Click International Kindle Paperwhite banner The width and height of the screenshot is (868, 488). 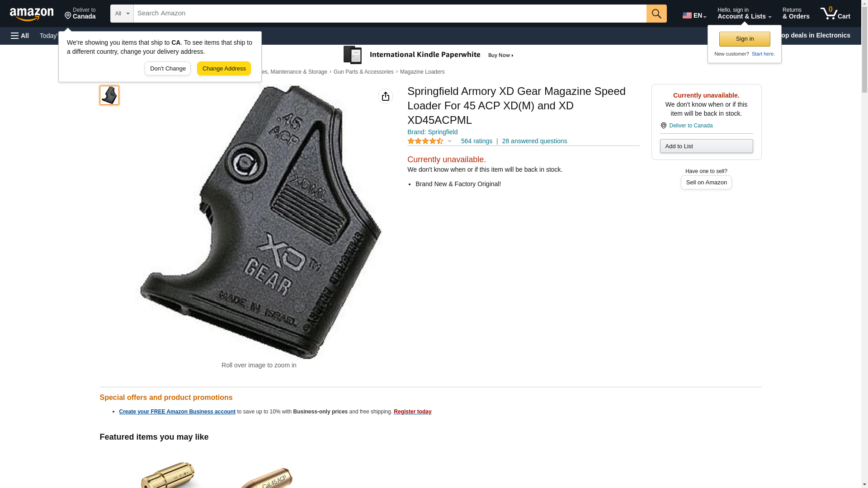[428, 55]
